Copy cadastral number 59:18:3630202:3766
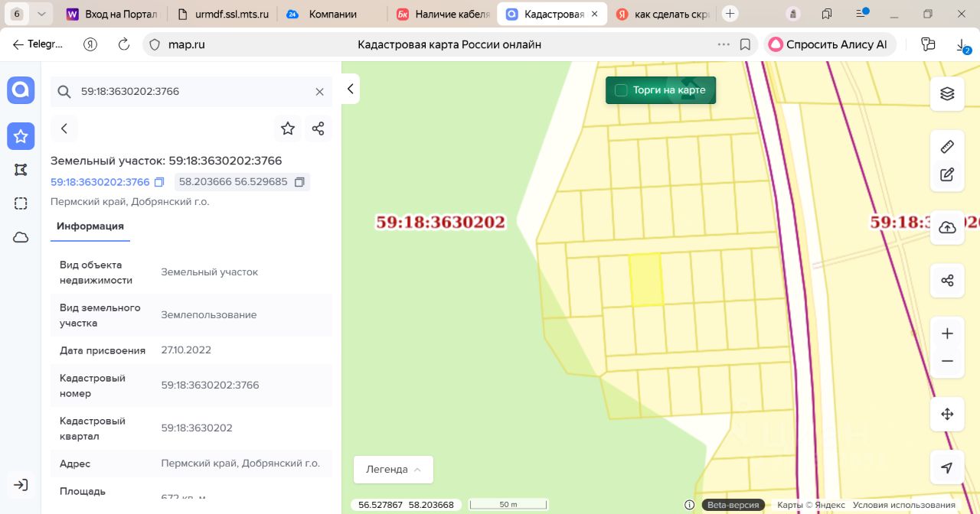This screenshot has width=980, height=514. coord(159,182)
